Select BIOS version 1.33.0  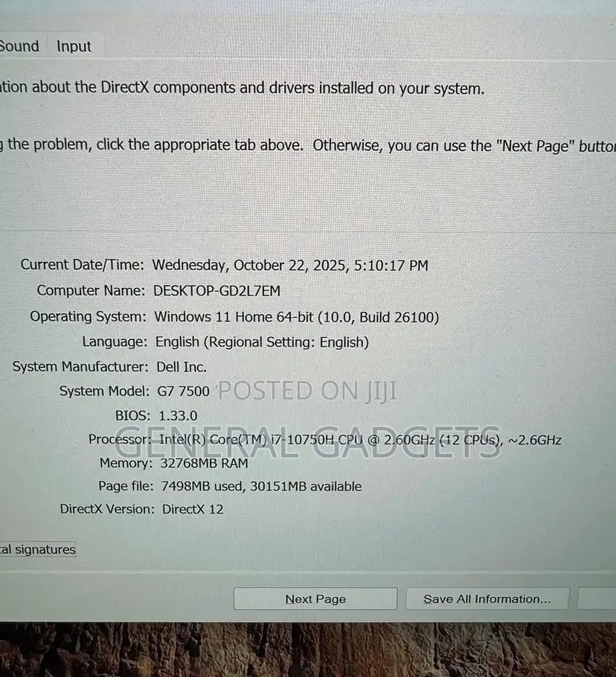click(x=178, y=415)
